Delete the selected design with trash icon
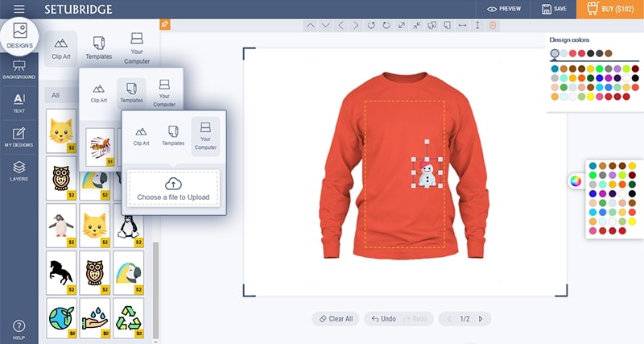The height and width of the screenshot is (344, 644). point(493,26)
